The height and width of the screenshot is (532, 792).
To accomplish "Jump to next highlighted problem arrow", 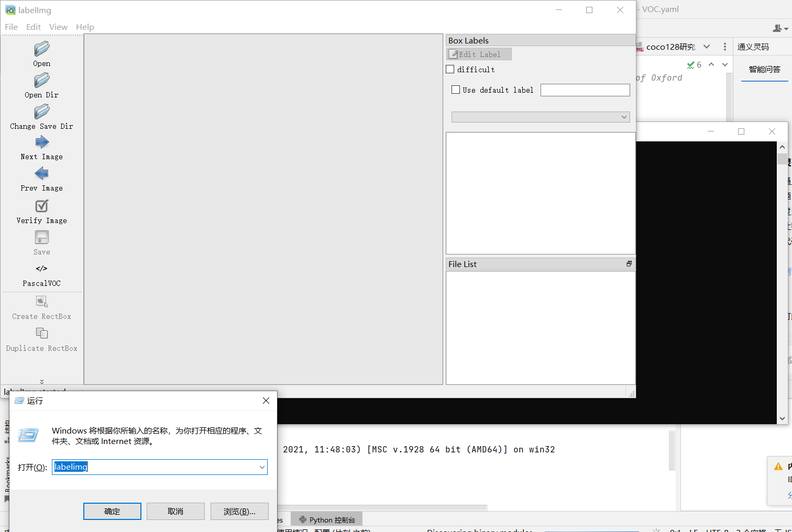I will point(725,64).
